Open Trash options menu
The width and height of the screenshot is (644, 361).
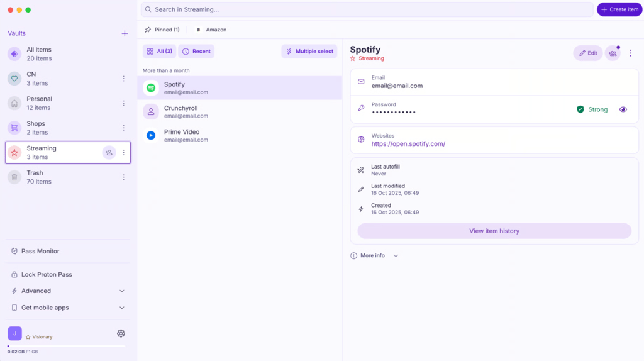tap(124, 177)
